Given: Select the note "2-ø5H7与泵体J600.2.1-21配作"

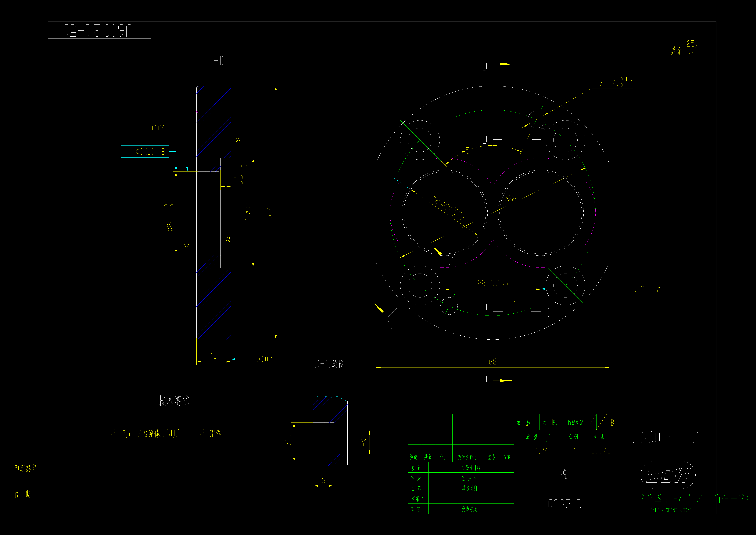Looking at the screenshot, I should (166, 434).
